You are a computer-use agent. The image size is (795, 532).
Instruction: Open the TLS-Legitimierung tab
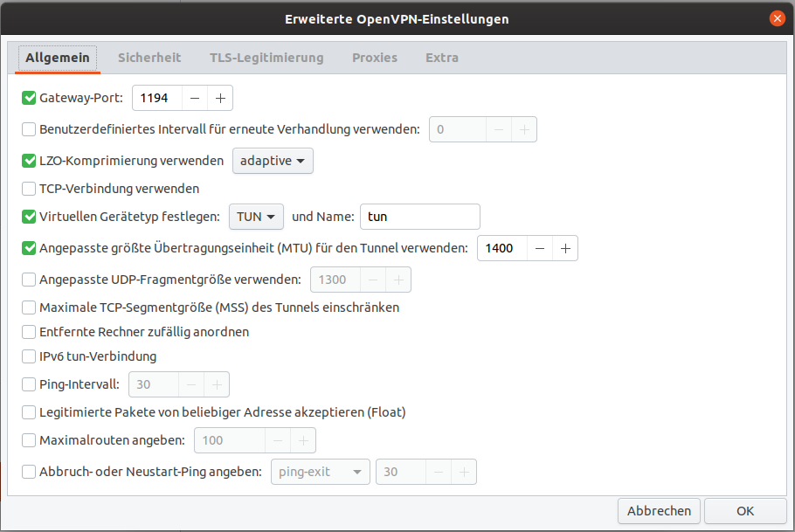(x=266, y=58)
